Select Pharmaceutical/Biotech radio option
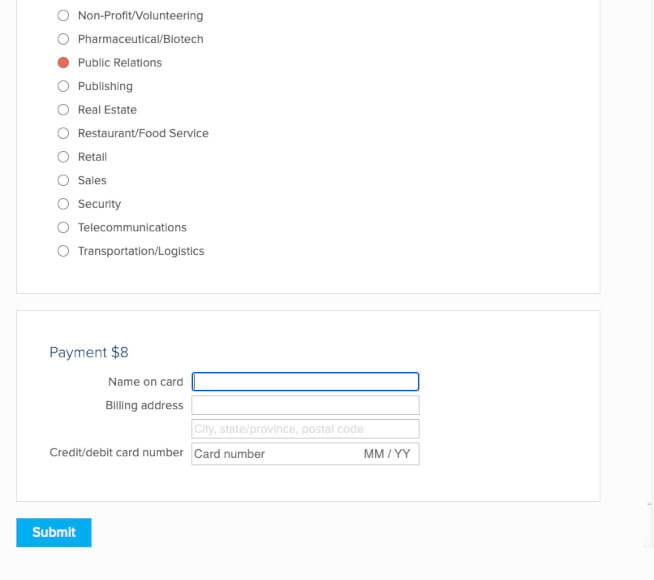Image resolution: width=654 pixels, height=580 pixels. coord(63,39)
